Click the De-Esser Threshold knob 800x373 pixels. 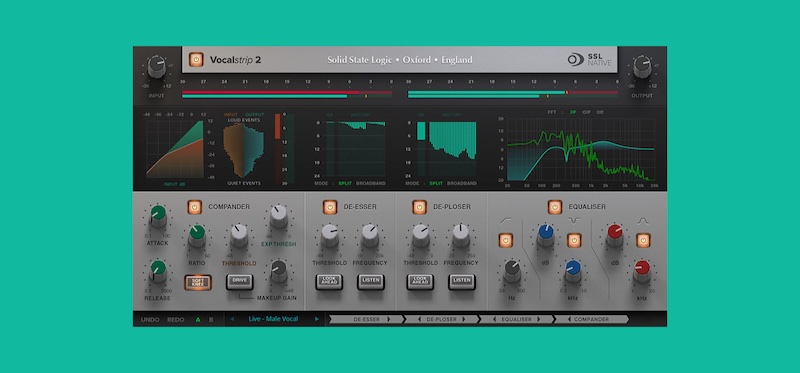(x=330, y=236)
